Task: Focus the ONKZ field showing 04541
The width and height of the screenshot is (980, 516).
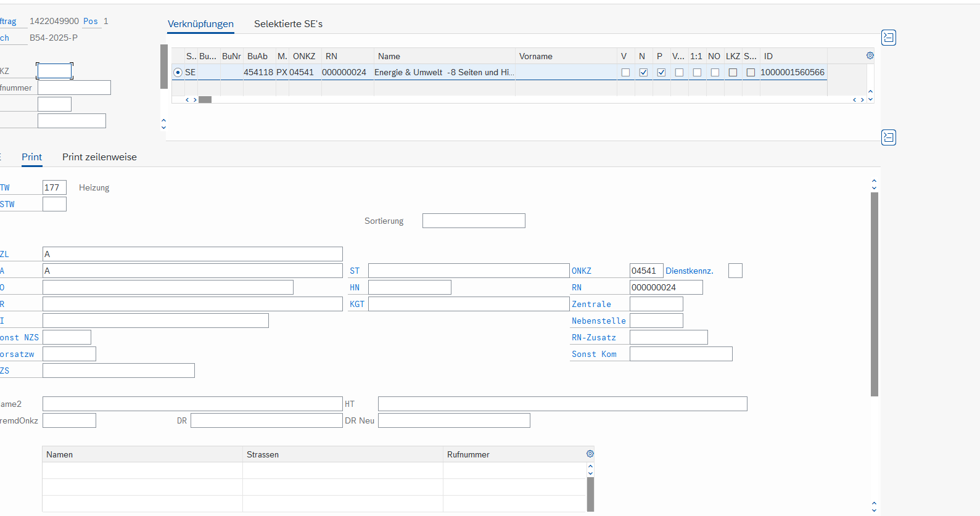Action: pos(646,271)
